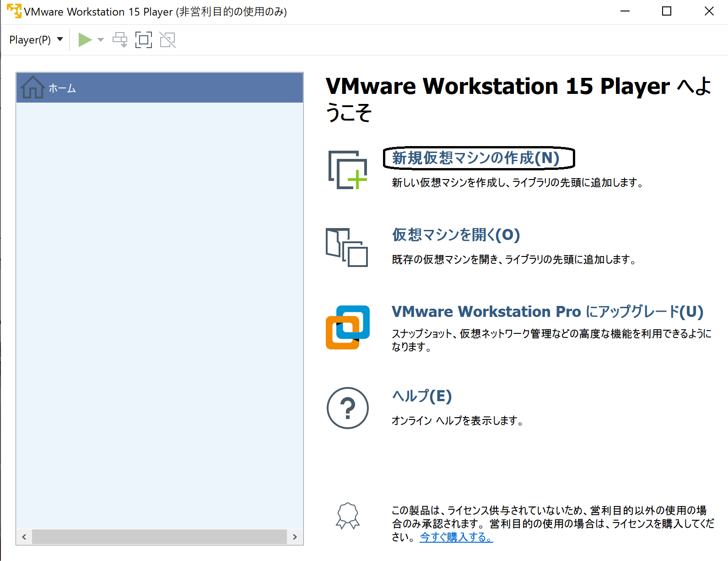The height and width of the screenshot is (561, 728).
Task: Click the 今すぐ購入する purchase link
Action: click(x=456, y=537)
